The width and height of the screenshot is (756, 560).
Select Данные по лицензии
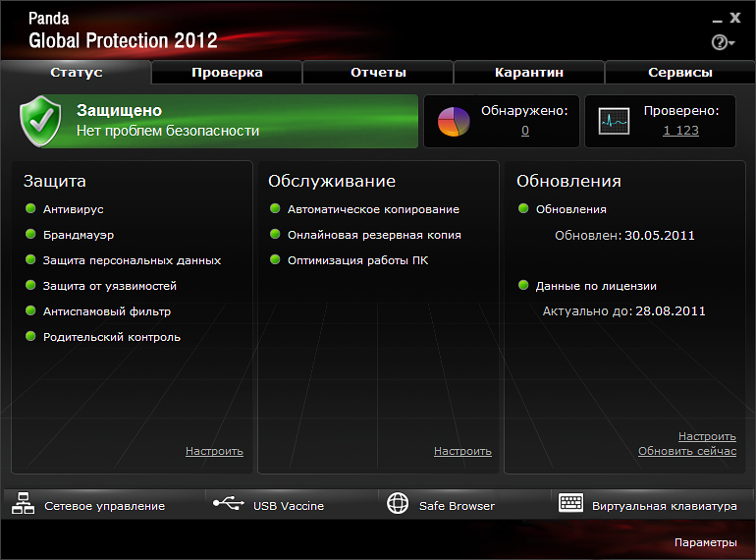tap(596, 286)
